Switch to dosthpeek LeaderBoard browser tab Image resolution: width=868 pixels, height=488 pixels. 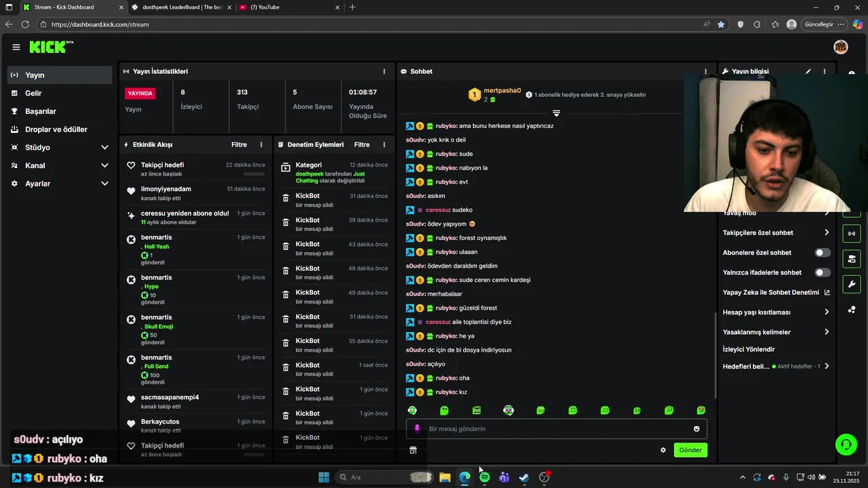click(180, 7)
